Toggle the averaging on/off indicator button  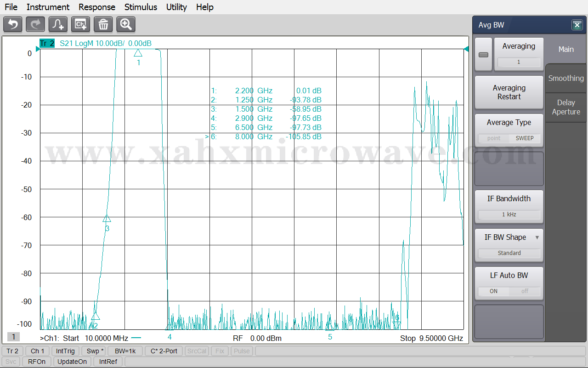pyautogui.click(x=483, y=55)
